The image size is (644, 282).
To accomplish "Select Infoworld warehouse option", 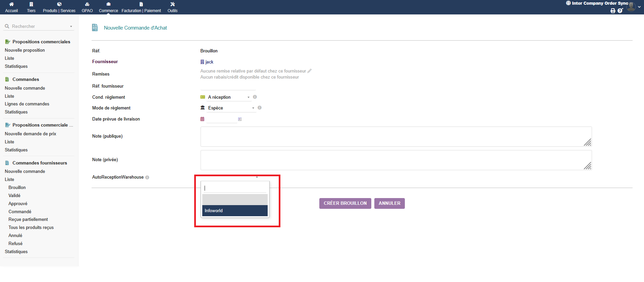I will [235, 211].
